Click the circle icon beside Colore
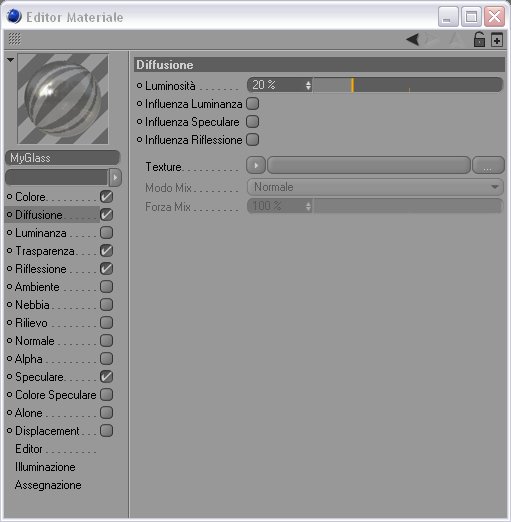Viewport: 511px width, 522px height. click(10, 197)
